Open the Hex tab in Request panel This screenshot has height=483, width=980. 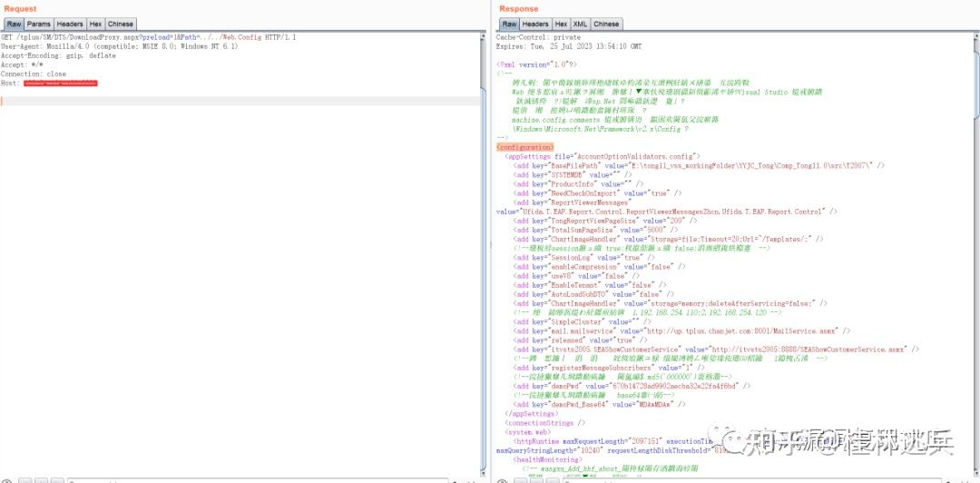[95, 24]
